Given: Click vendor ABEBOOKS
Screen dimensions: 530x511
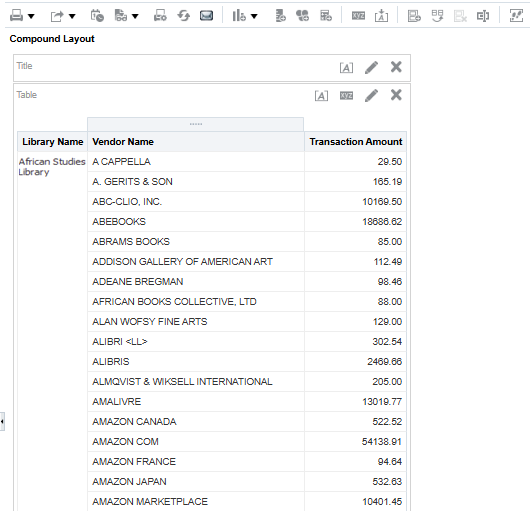Looking at the screenshot, I should pyautogui.click(x=119, y=221).
